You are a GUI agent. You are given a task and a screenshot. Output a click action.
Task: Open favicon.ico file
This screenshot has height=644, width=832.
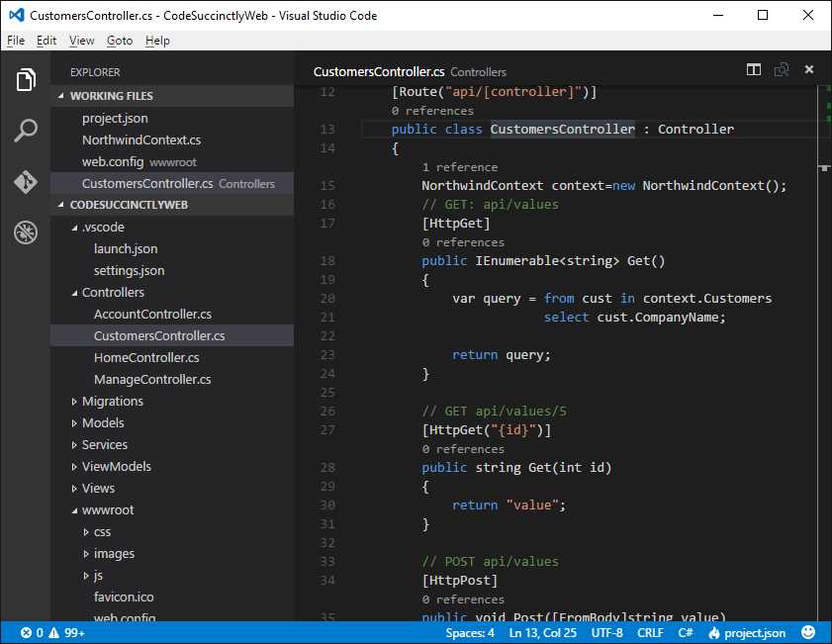click(x=172, y=597)
